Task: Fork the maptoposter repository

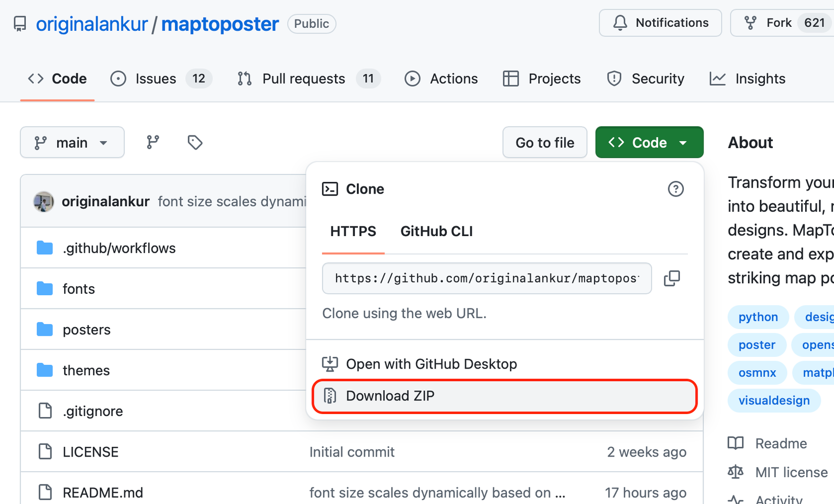Action: click(778, 23)
